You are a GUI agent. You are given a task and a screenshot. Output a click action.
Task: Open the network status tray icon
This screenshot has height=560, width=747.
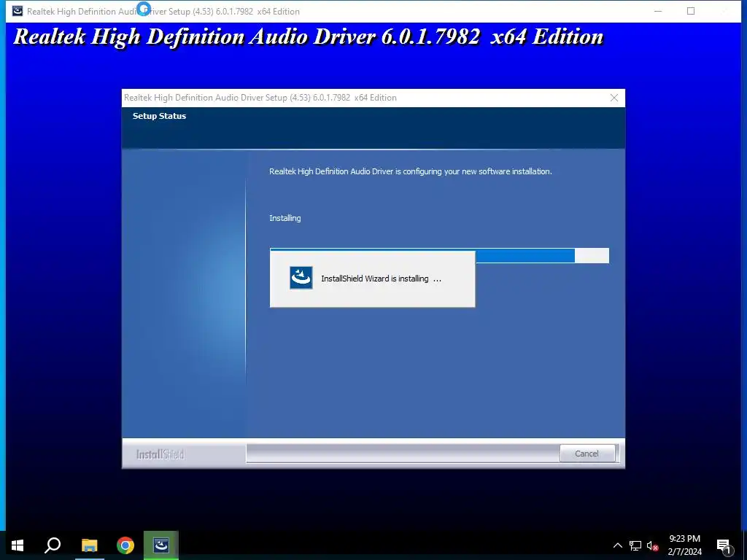point(635,545)
